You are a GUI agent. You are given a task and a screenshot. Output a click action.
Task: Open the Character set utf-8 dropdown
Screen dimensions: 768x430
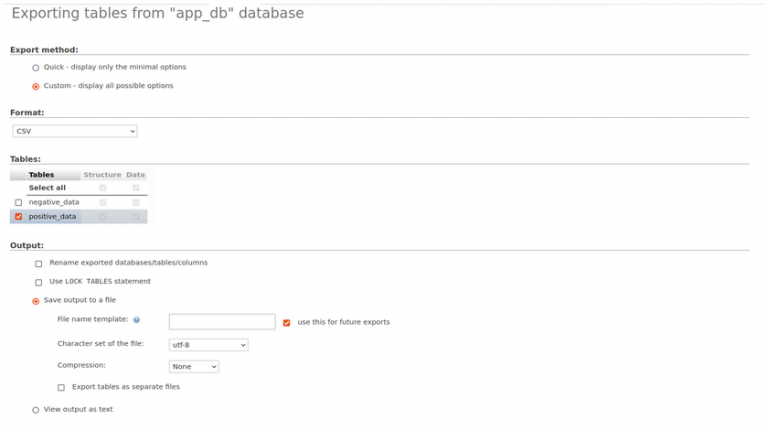tap(208, 345)
